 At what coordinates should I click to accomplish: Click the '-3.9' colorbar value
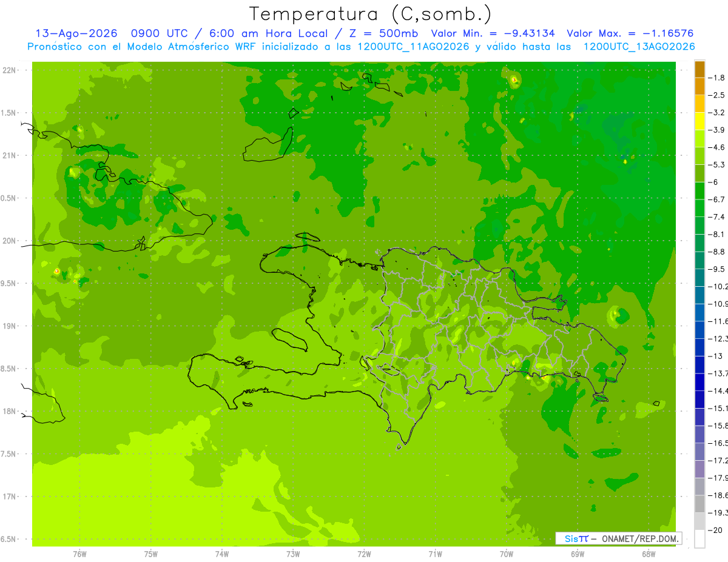718,130
